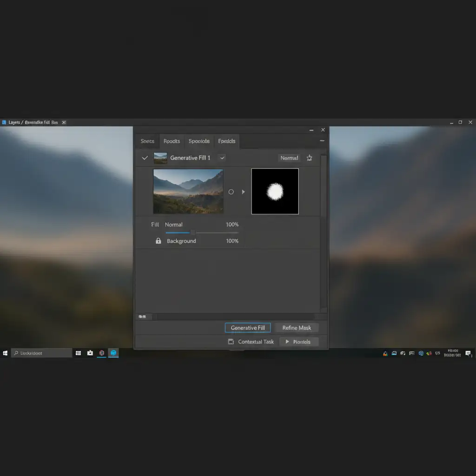This screenshot has height=476, width=476.
Task: Expand the Generative Fill 1 dropdown chevron
Action: [x=222, y=158]
